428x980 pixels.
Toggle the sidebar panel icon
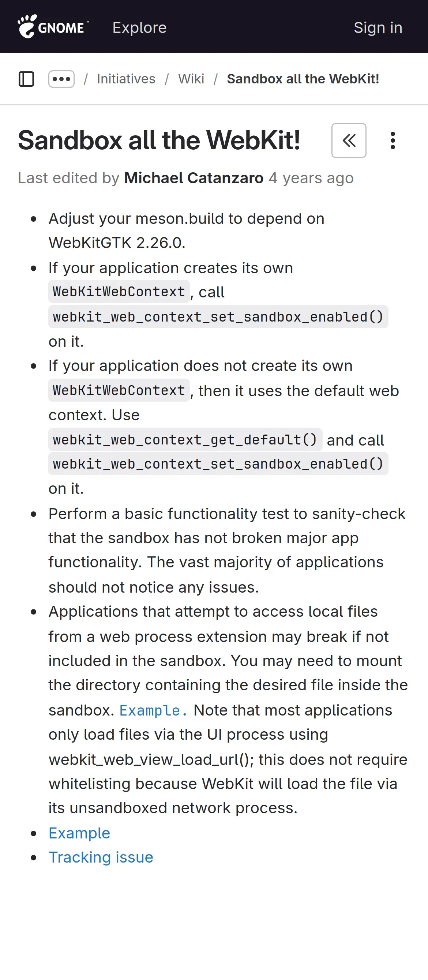[26, 79]
